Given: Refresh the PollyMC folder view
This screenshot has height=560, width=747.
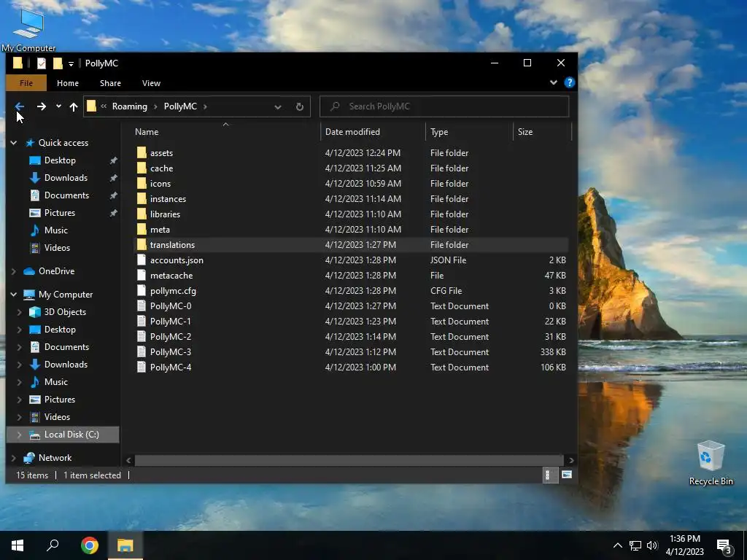Looking at the screenshot, I should pyautogui.click(x=300, y=106).
